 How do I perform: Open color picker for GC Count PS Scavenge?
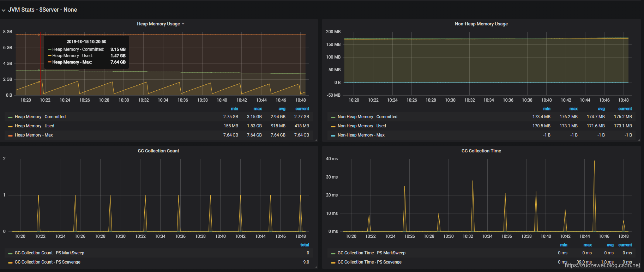[10, 262]
